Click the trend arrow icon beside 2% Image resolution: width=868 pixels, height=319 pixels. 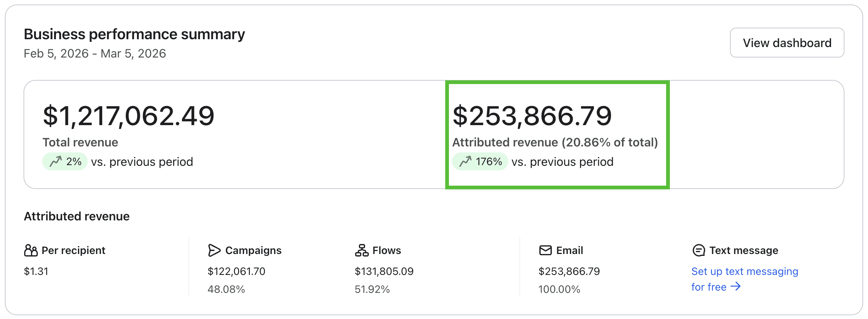point(56,162)
